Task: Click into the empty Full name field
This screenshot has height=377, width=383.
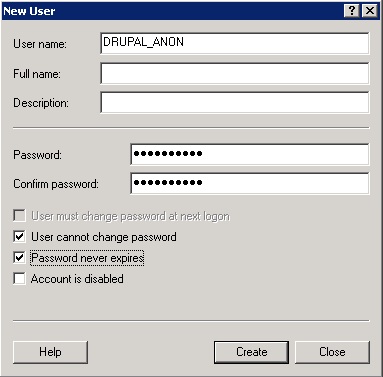Action: click(235, 73)
